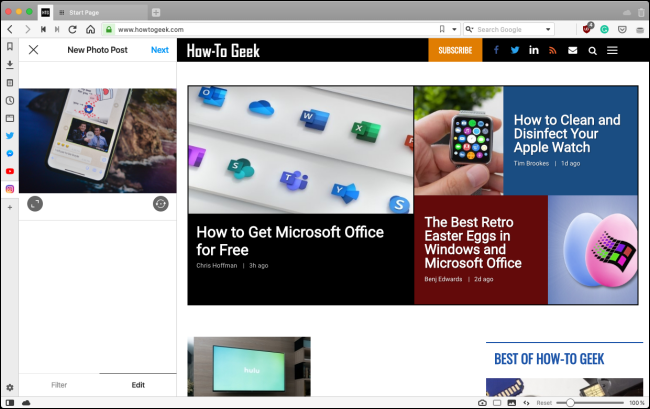
Task: Open Vivaldi settings gear in sidebar
Action: point(10,387)
